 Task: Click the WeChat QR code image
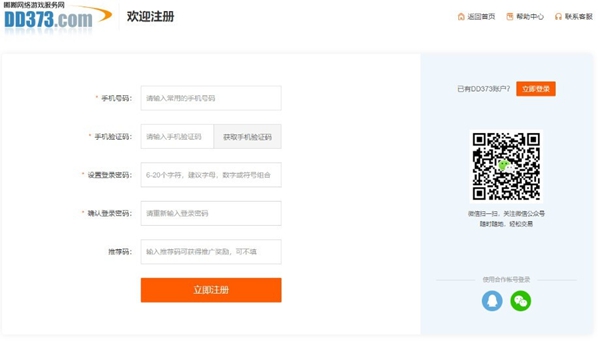pyautogui.click(x=506, y=166)
